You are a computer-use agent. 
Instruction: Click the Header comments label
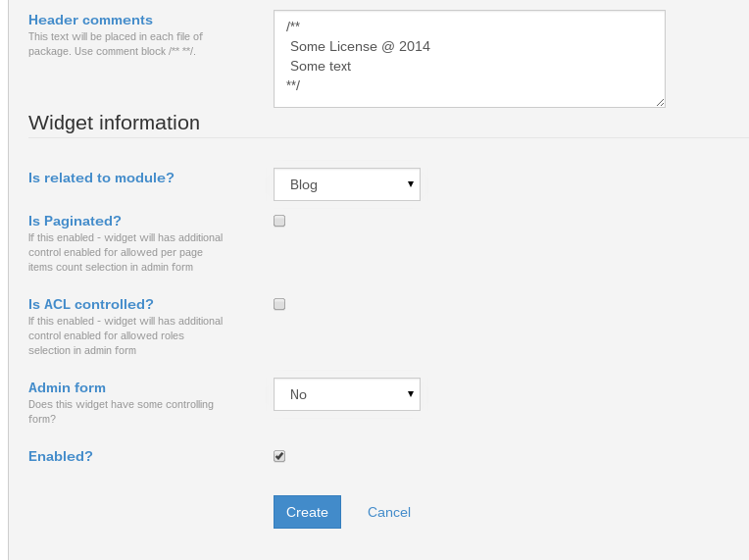(90, 20)
